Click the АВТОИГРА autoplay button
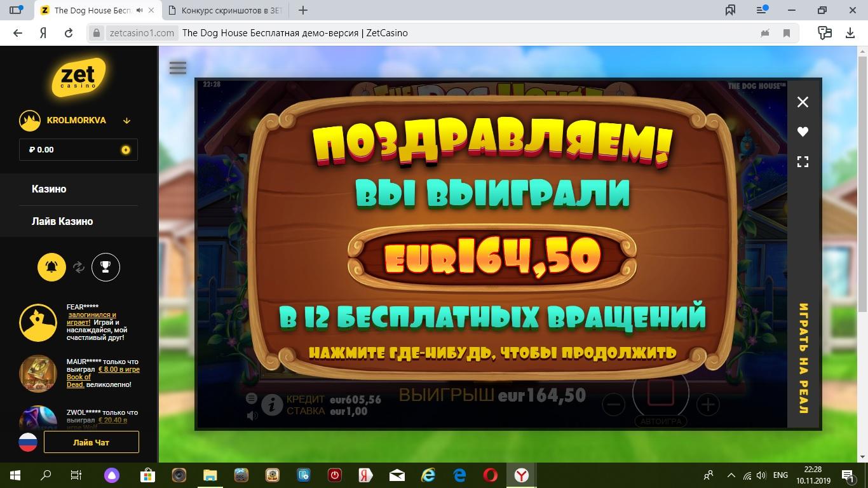Screen dimensions: 868x488 [661, 421]
